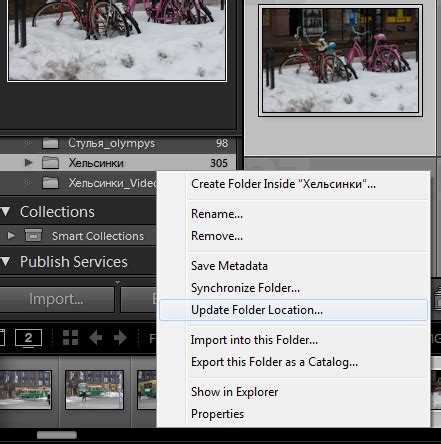Viewport: 441px width, 444px height.
Task: Click Show in Explorer menu entry
Action: click(293, 392)
